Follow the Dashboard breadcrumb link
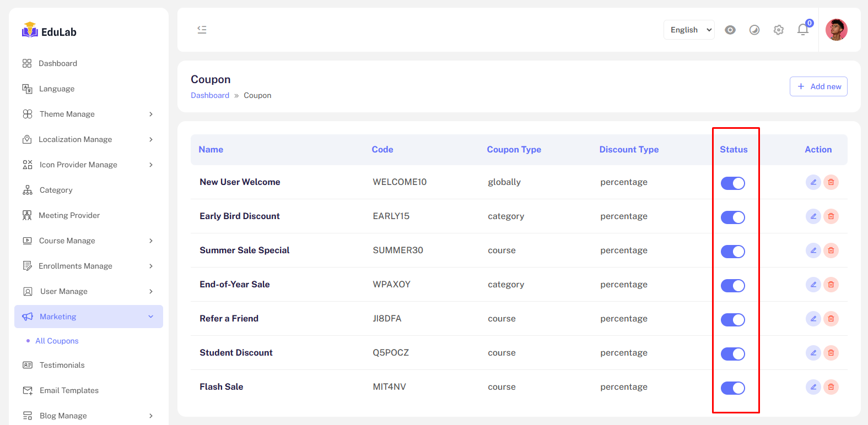 click(x=210, y=95)
